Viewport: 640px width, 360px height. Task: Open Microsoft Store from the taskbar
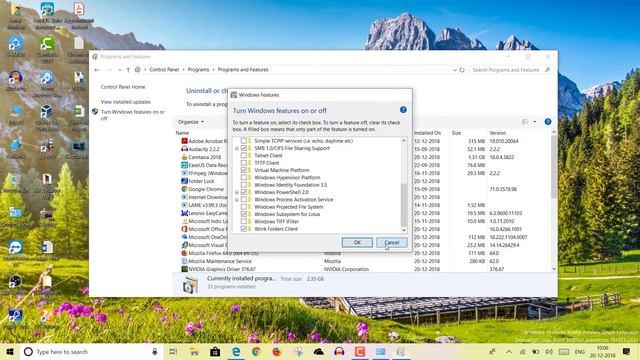pos(215,351)
